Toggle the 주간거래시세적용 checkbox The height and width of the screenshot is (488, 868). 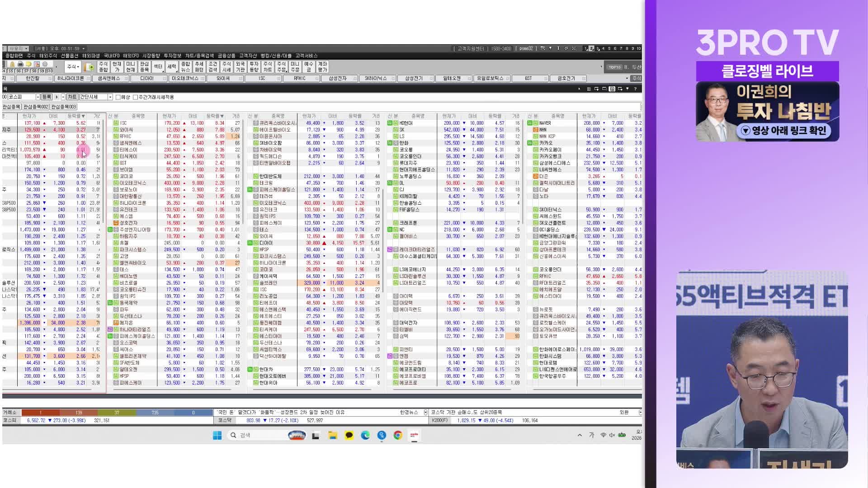point(135,97)
